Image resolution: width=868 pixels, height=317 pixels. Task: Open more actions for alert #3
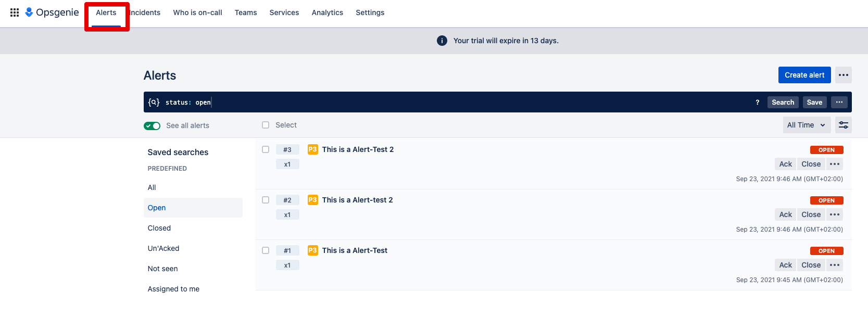pos(834,164)
